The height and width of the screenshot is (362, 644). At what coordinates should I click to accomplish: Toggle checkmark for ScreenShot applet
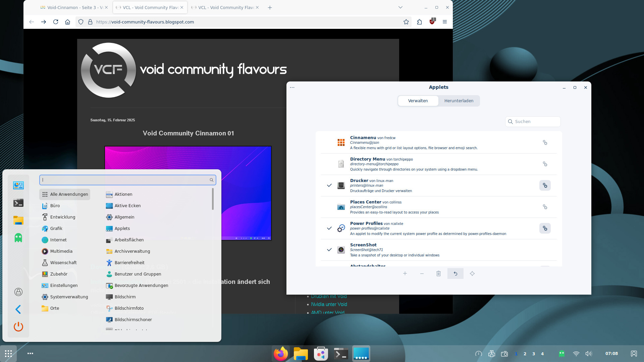[x=329, y=250]
